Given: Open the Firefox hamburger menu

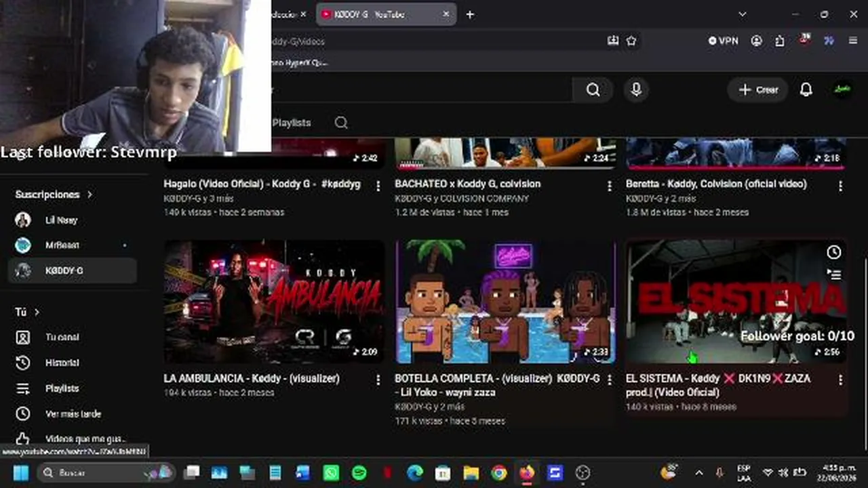Looking at the screenshot, I should pos(853,41).
